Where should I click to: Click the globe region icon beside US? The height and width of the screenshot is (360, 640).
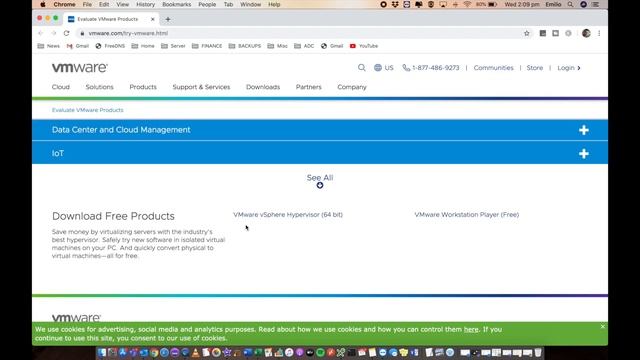tap(378, 68)
